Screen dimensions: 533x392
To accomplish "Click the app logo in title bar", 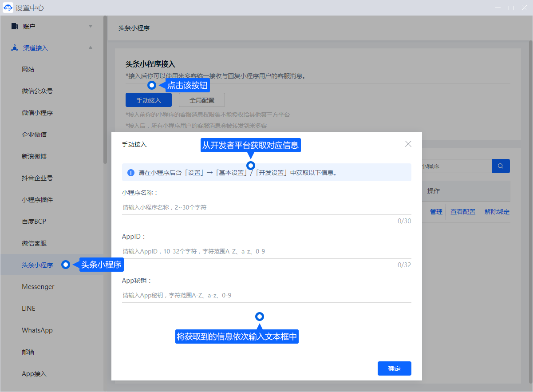I will pyautogui.click(x=8, y=8).
